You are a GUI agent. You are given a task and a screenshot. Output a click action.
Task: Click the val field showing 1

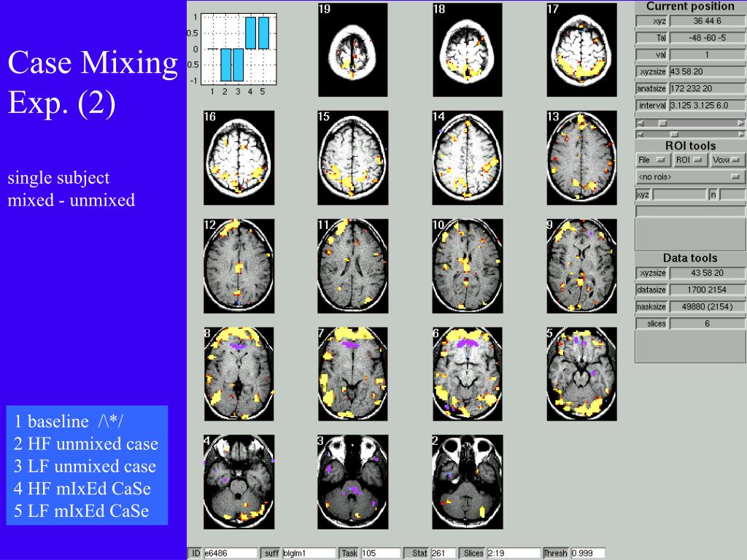[707, 55]
